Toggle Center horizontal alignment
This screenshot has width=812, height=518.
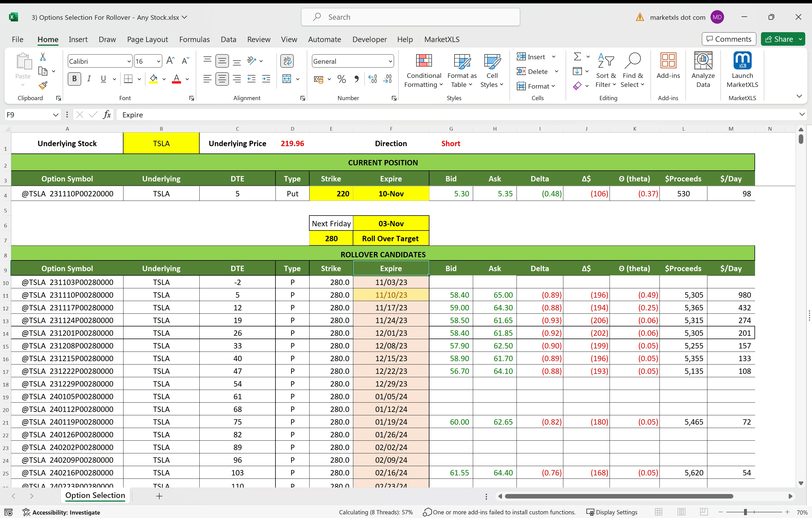pos(222,79)
